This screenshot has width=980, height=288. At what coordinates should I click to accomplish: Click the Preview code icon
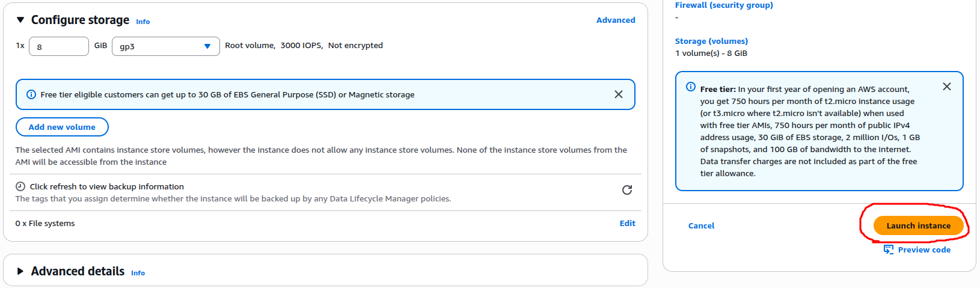(x=889, y=250)
